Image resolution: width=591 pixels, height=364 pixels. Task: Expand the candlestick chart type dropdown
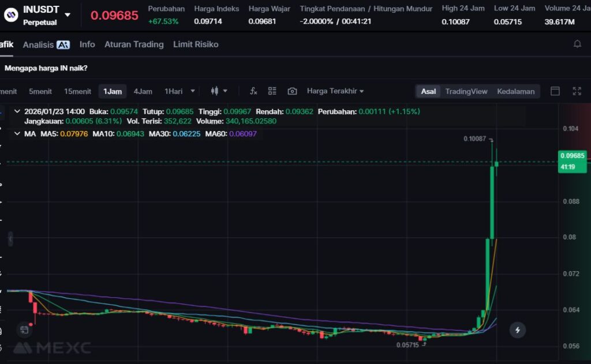[x=219, y=91]
